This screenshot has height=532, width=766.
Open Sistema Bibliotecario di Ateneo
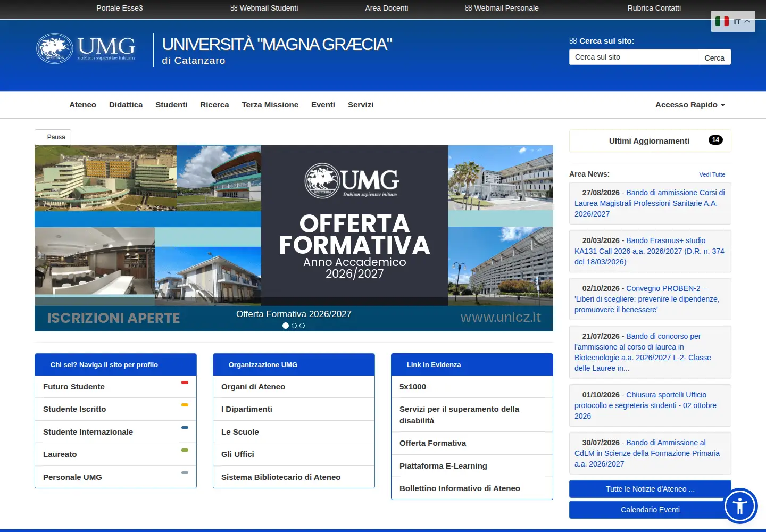(x=294, y=477)
